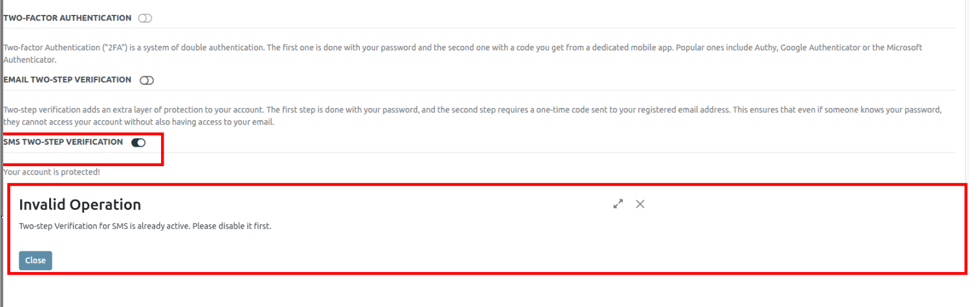Click the Two-Factor Authentication heading
The width and height of the screenshot is (980, 307).
point(67,19)
